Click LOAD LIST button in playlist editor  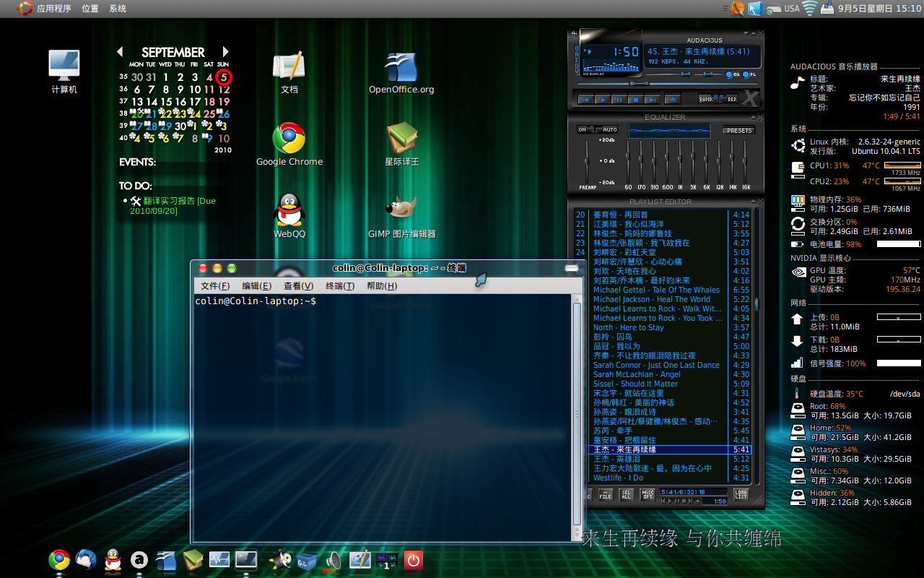coord(741,495)
